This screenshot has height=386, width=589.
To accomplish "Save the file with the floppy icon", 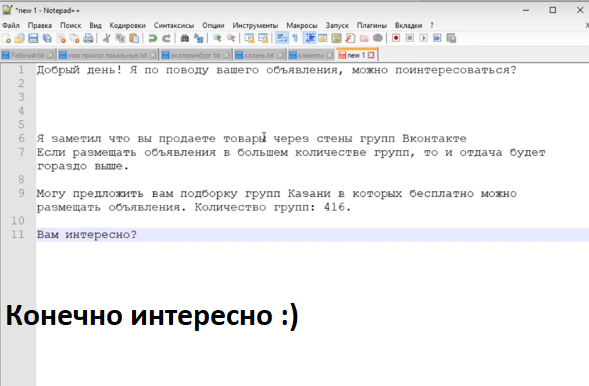I will (x=33, y=38).
